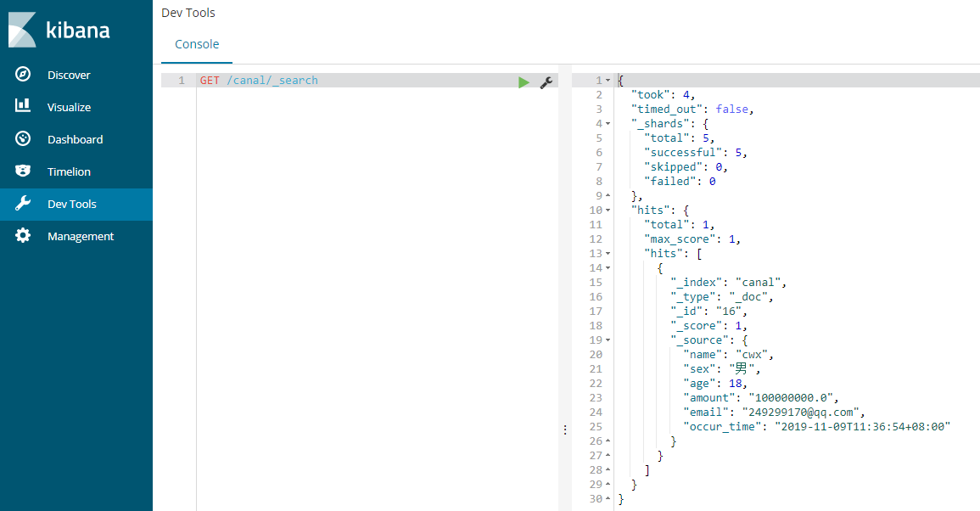Go to Dashboard page

(75, 139)
